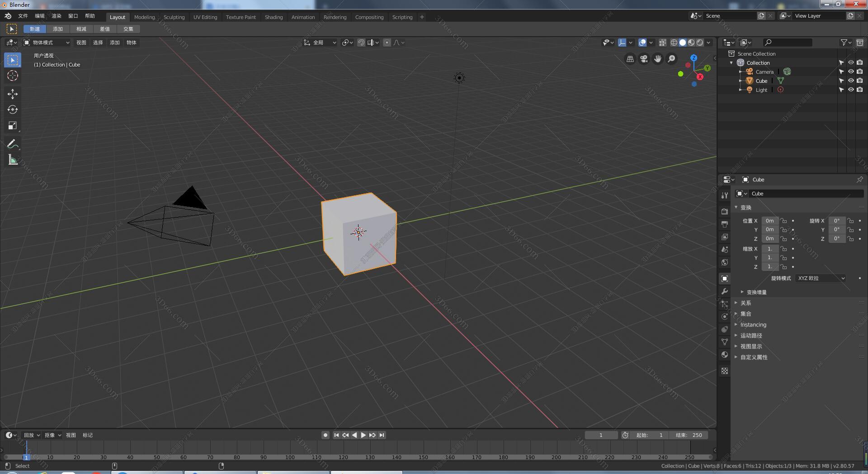Select the Move tool
Image resolution: width=868 pixels, height=474 pixels.
coord(13,94)
